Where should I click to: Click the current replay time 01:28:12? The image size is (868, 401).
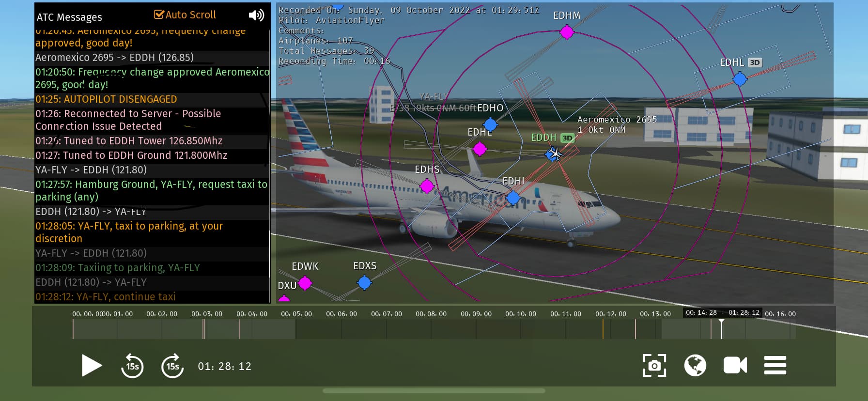tap(225, 367)
